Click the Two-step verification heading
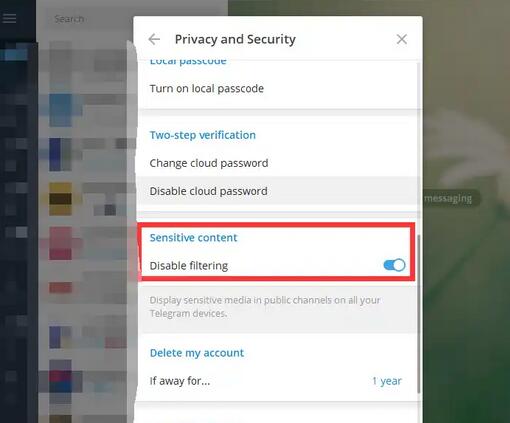This screenshot has width=510, height=423. [203, 135]
